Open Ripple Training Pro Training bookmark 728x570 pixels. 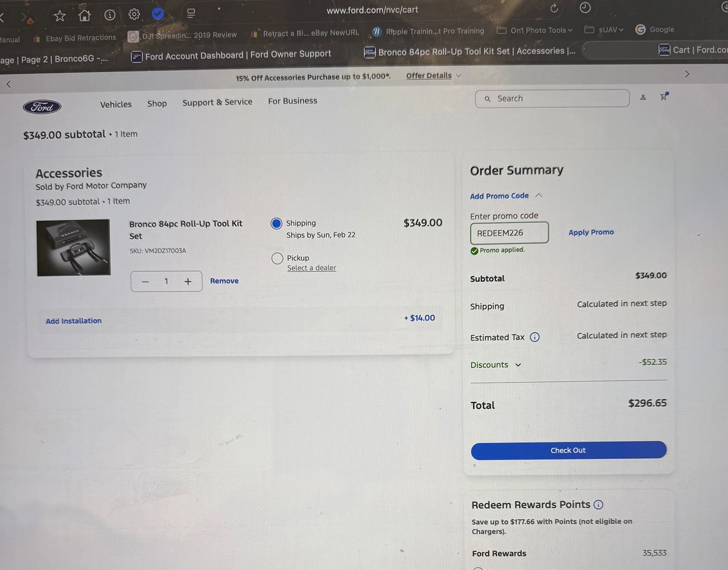[428, 31]
